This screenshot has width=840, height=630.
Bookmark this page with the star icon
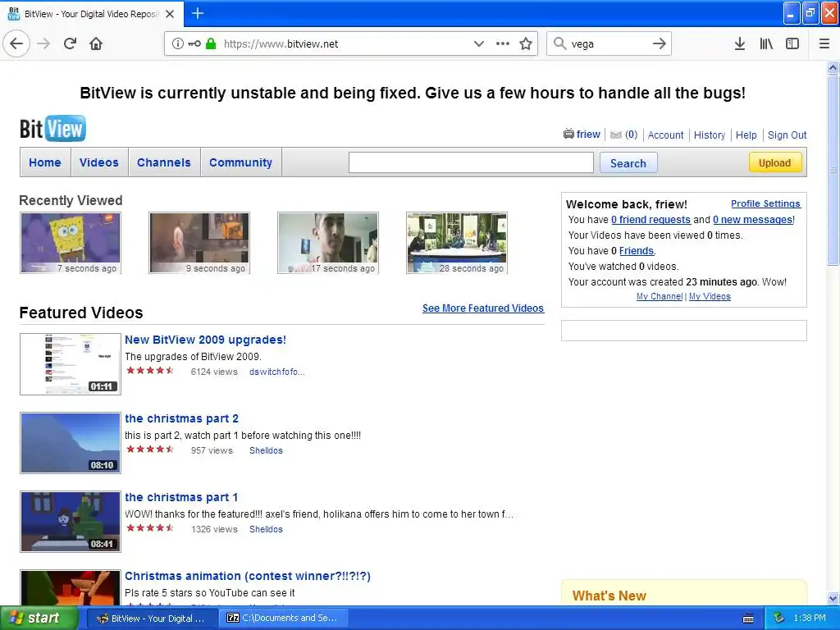pyautogui.click(x=526, y=44)
